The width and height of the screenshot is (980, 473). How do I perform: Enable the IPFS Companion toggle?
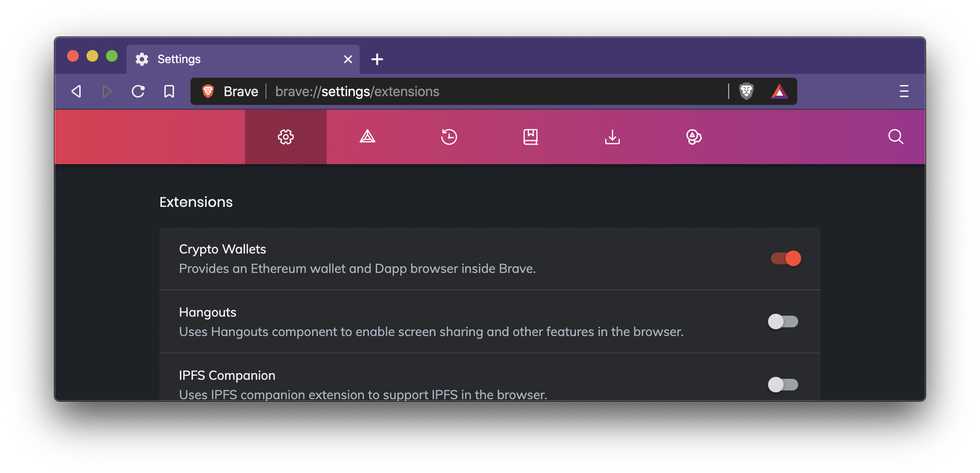(783, 385)
